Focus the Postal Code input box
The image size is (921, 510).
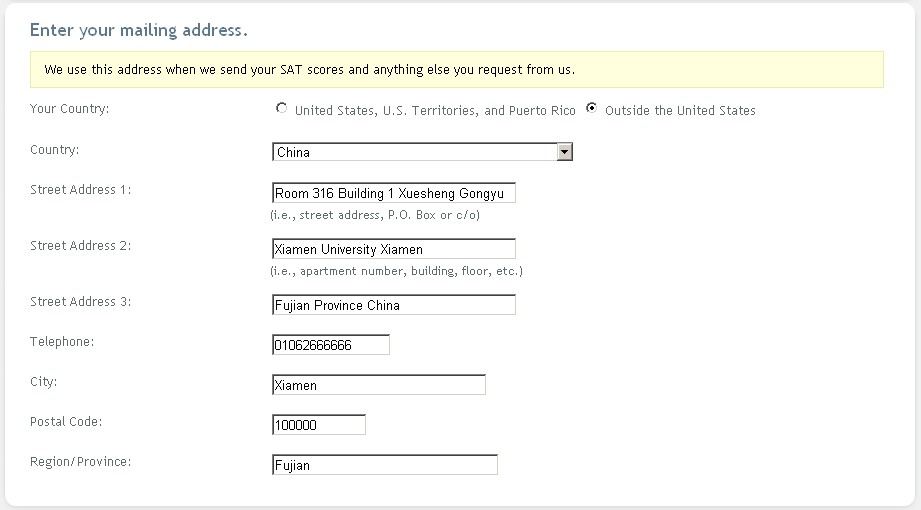click(318, 425)
